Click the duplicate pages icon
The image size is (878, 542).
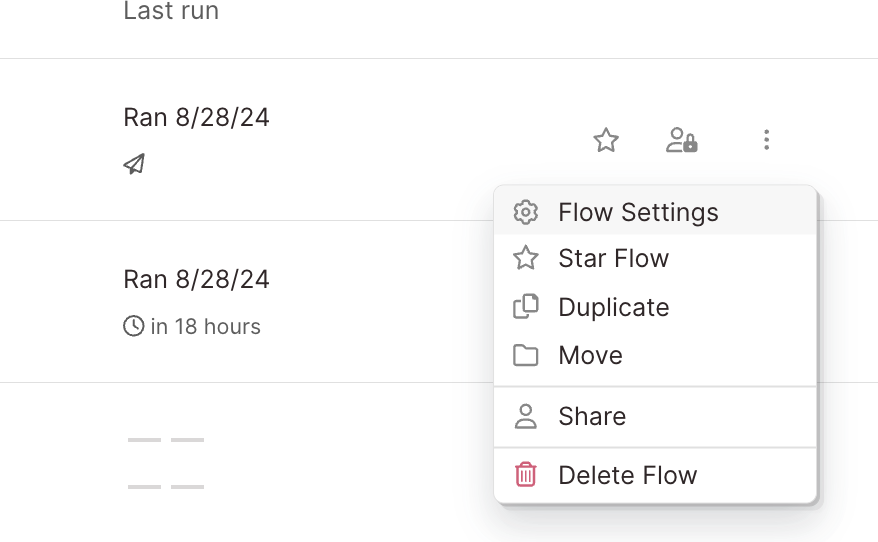pos(525,306)
